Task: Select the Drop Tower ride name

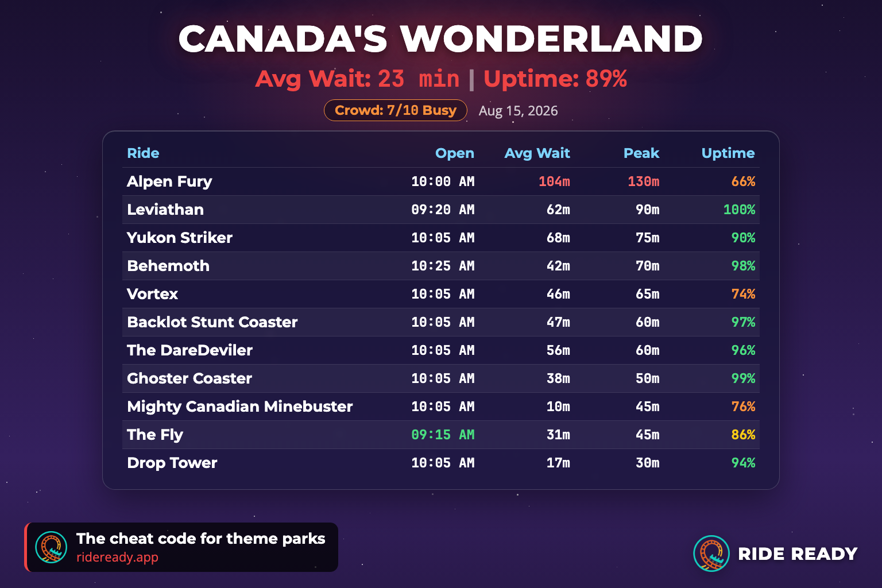Action: pos(172,463)
